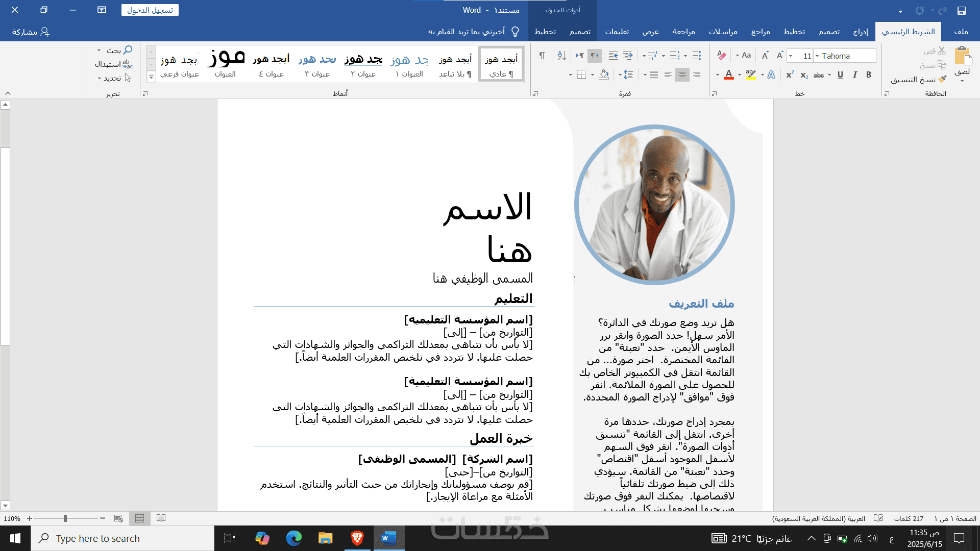Open the مراجعة ribbon tab
This screenshot has height=551, width=980.
683,32
